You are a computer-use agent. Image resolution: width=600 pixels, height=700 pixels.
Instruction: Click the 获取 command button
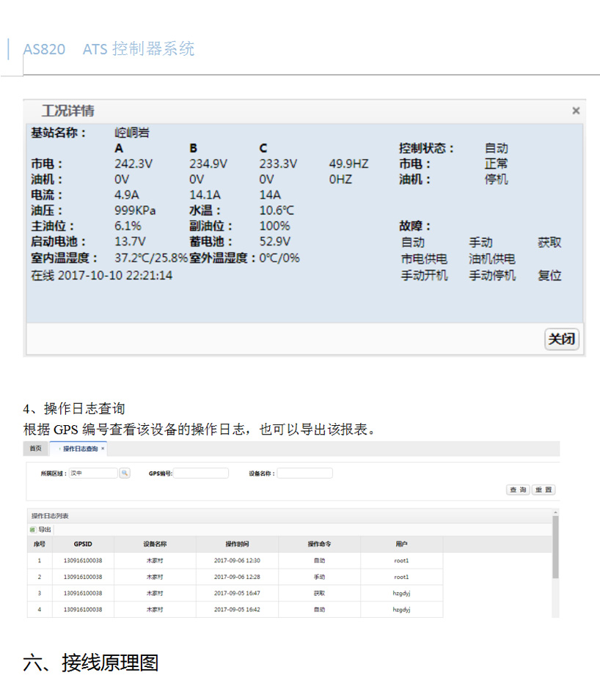click(551, 242)
